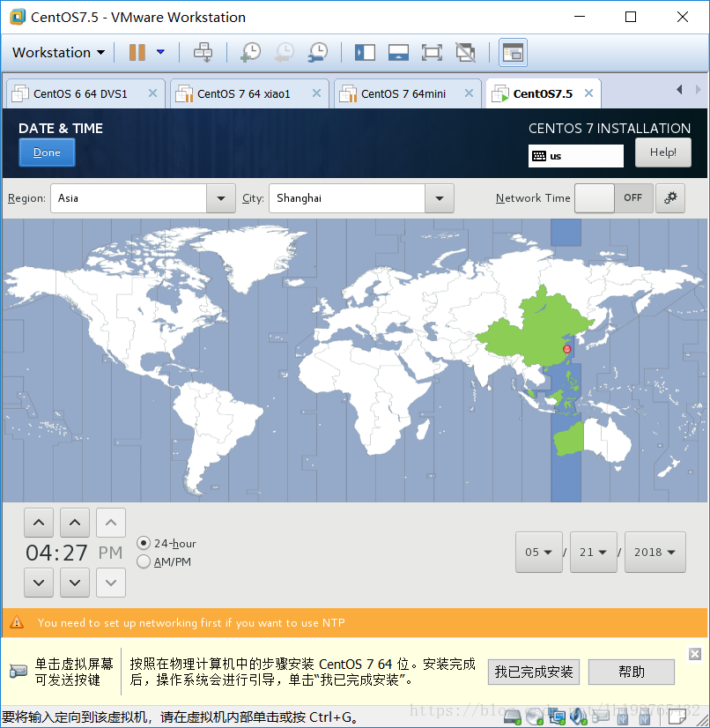Close the install hint bar
This screenshot has width=710, height=728.
click(695, 654)
